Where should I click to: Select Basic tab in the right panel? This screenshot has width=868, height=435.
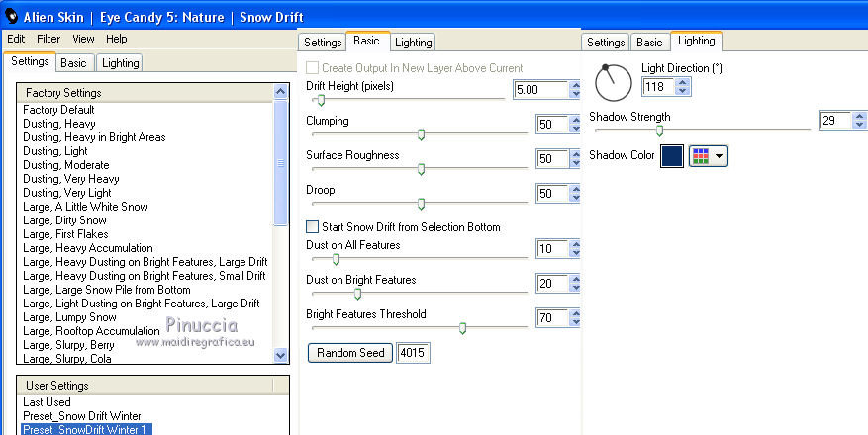pyautogui.click(x=649, y=42)
